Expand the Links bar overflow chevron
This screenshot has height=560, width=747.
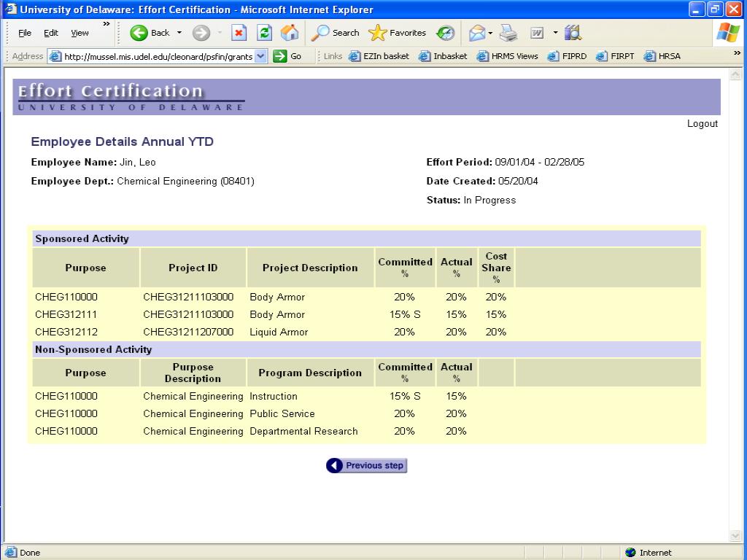pos(737,52)
